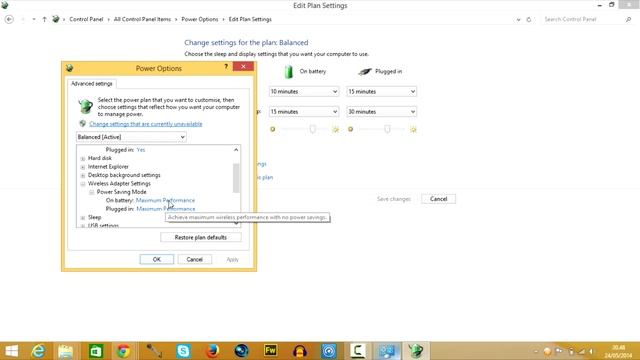The width and height of the screenshot is (640, 360).
Task: Open the 15 minutes on-battery sleep dropdown
Action: tap(304, 111)
